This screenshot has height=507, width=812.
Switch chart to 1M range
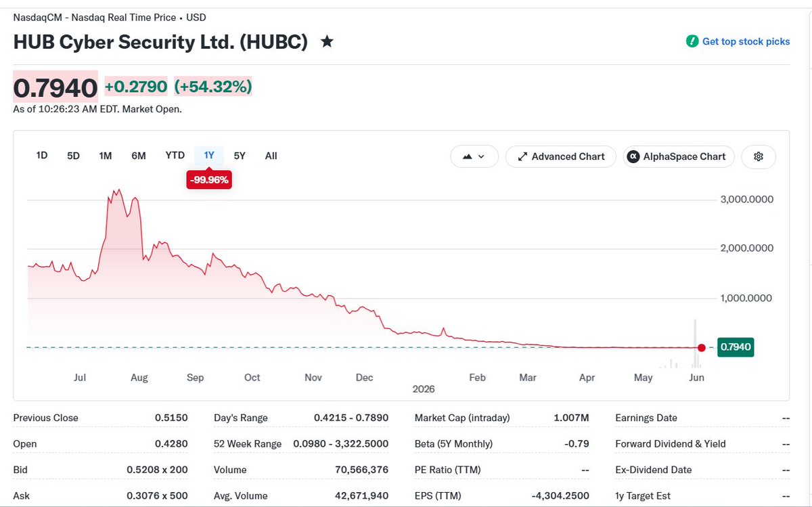click(x=106, y=156)
